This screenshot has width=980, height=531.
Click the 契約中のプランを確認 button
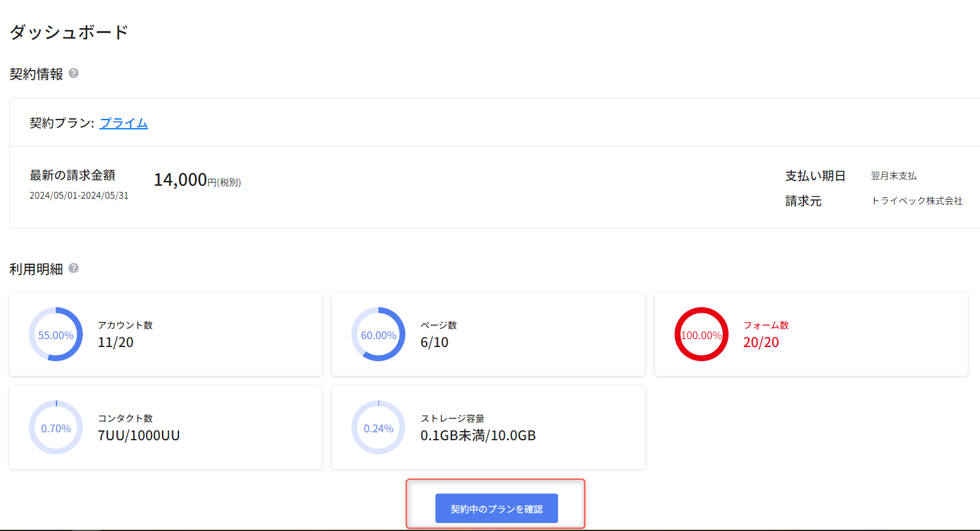497,508
